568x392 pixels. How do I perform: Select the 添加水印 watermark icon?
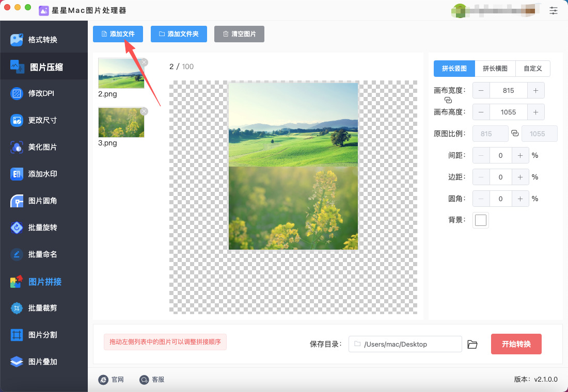click(17, 174)
